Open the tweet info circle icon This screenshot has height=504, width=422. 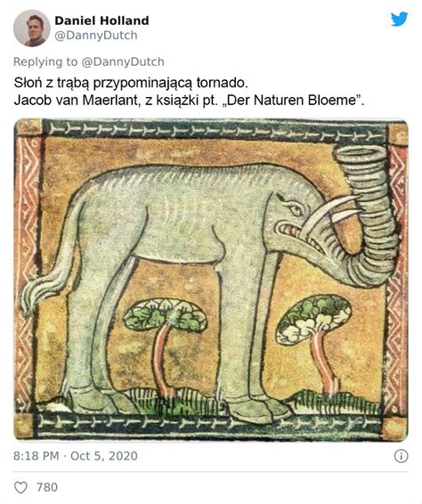point(401,456)
